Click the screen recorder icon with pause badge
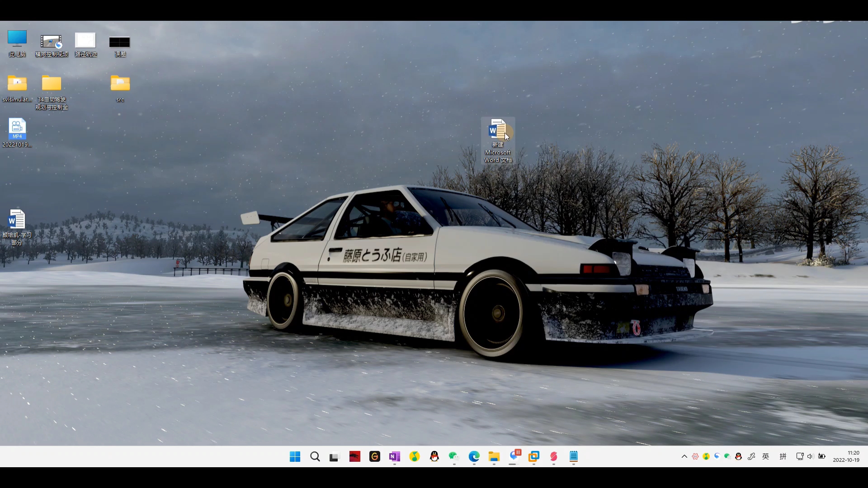This screenshot has height=488, width=868. 515,456
